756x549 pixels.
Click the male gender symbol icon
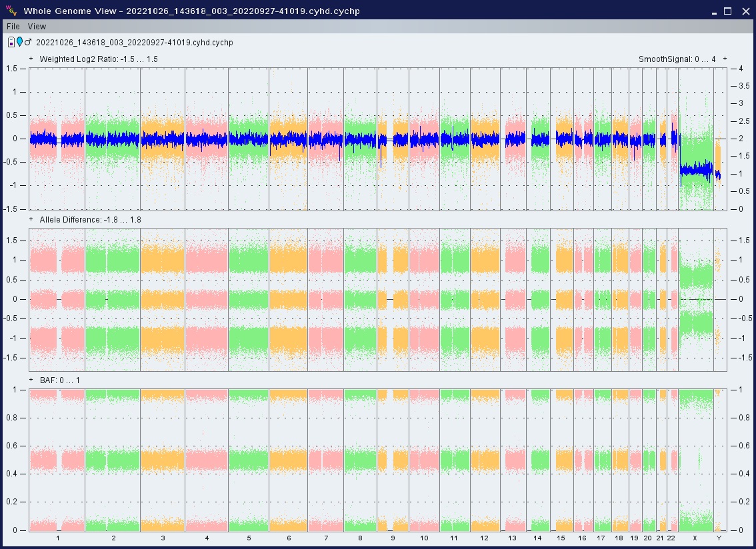[x=28, y=43]
